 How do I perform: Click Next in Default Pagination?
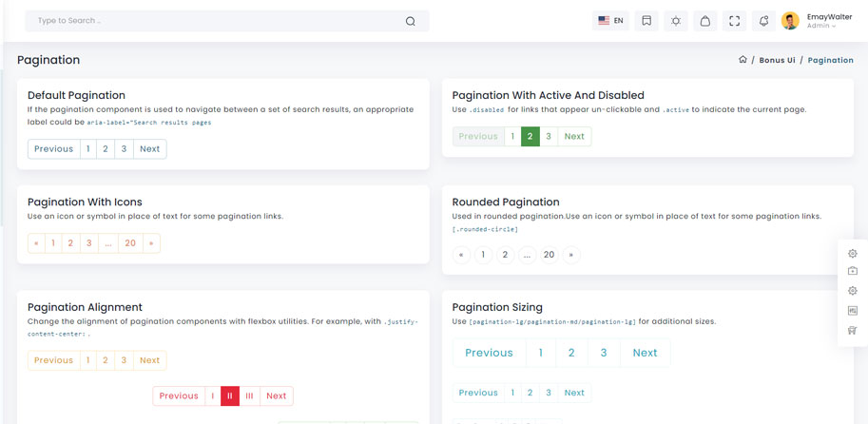[x=149, y=149]
